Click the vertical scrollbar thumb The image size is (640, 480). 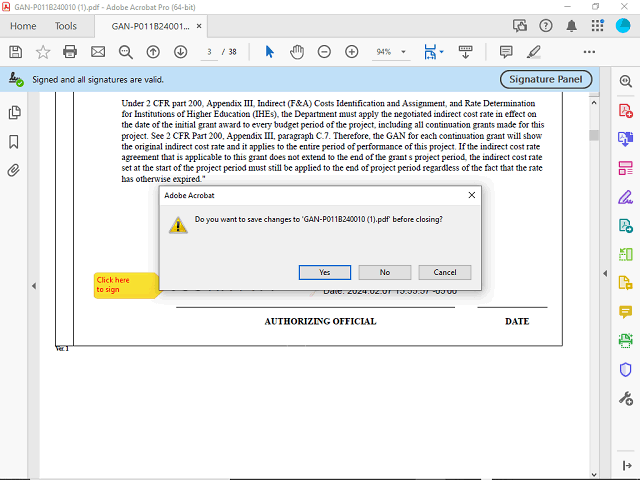594,135
